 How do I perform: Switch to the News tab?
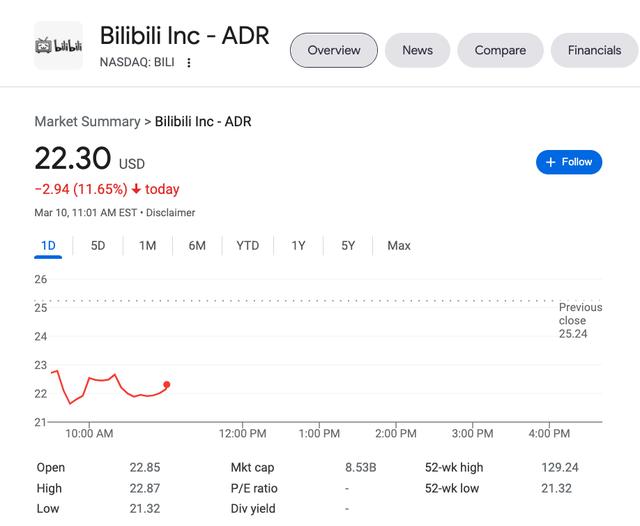pos(417,50)
